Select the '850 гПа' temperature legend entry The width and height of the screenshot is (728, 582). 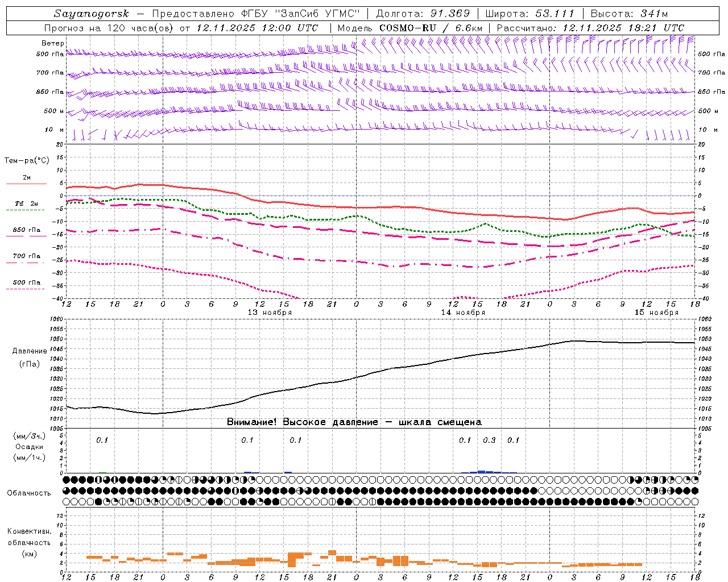pyautogui.click(x=27, y=230)
